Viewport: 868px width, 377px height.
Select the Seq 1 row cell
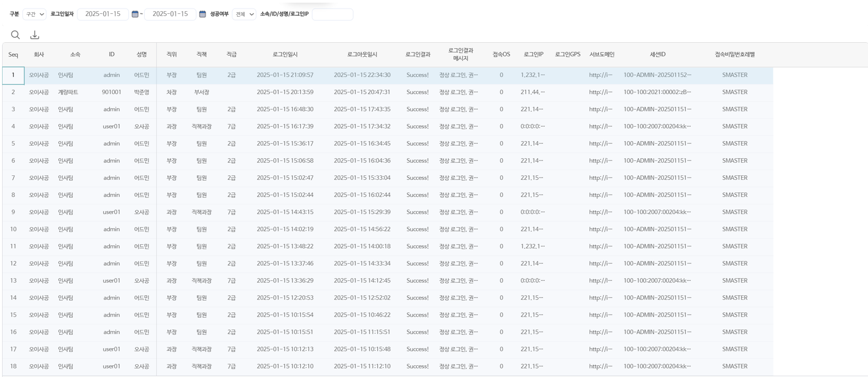[13, 75]
